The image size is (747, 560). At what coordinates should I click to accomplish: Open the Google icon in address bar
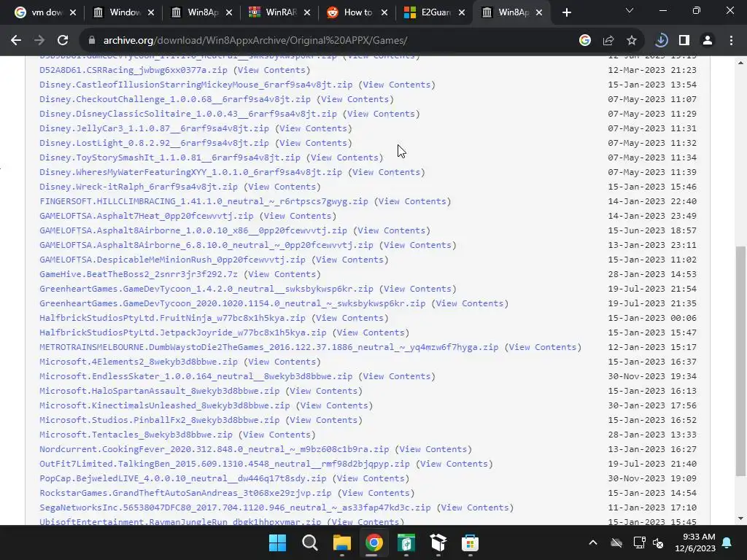pyautogui.click(x=585, y=41)
